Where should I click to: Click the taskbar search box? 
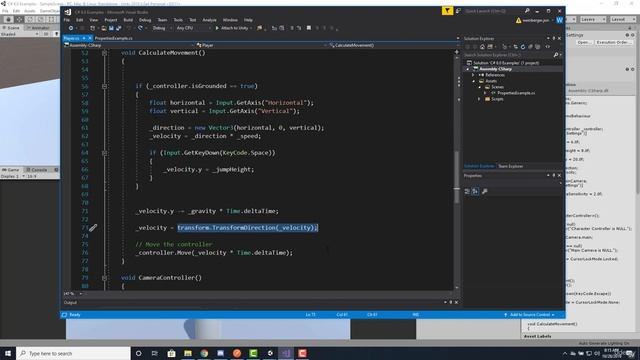coord(73,353)
